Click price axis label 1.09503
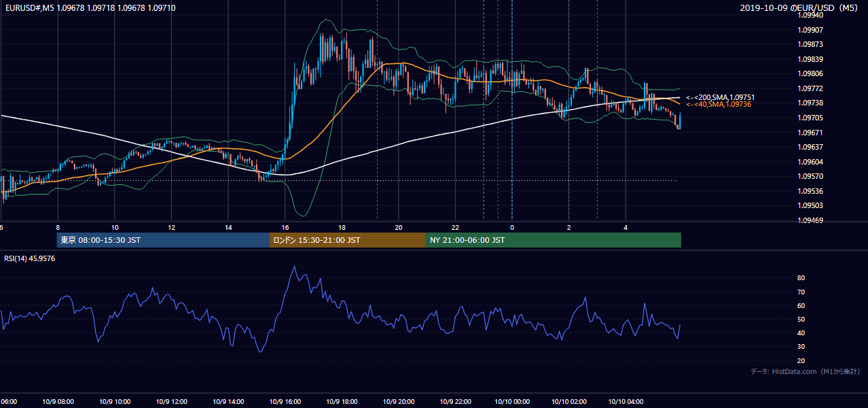868x408 pixels. point(810,205)
